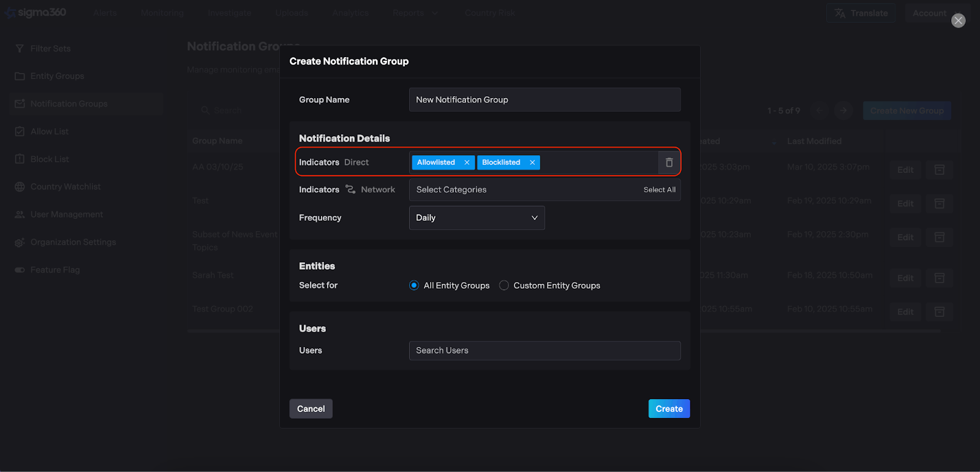Click the Search Users input field
This screenshot has width=980, height=472.
545,351
